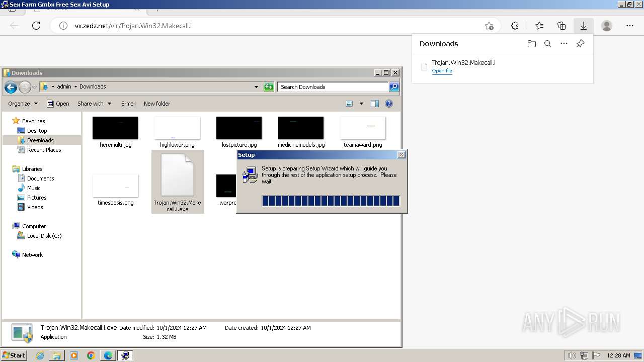This screenshot has height=362, width=644.
Task: Open downloads folder from Downloads panel
Action: pos(532,44)
